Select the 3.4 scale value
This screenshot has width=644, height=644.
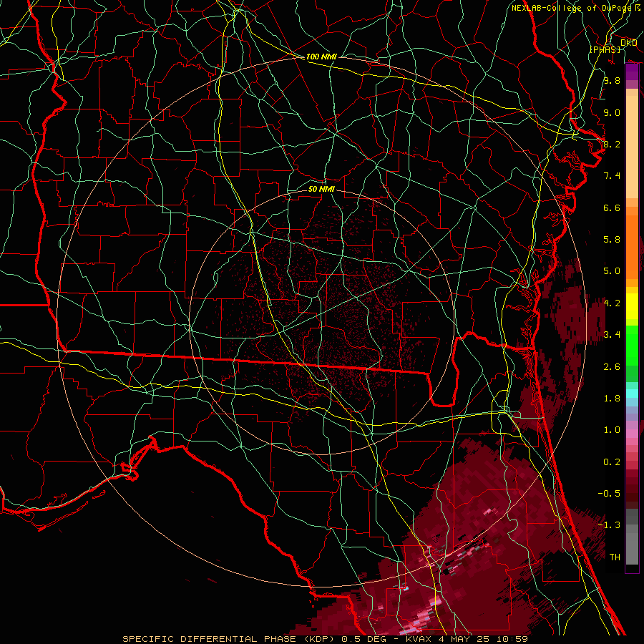(612, 335)
